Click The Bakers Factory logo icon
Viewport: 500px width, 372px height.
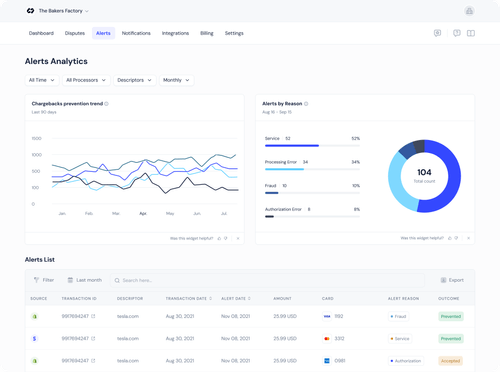pos(30,11)
